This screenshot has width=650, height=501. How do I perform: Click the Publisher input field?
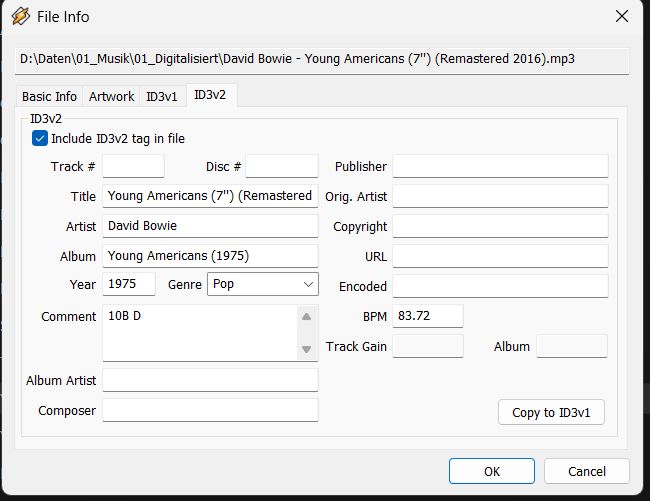tap(500, 166)
